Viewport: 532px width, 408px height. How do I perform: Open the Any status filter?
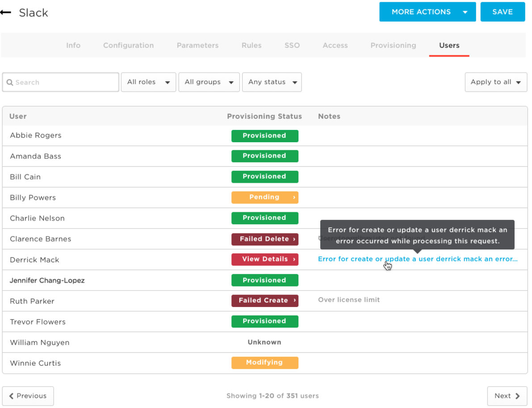click(x=272, y=82)
